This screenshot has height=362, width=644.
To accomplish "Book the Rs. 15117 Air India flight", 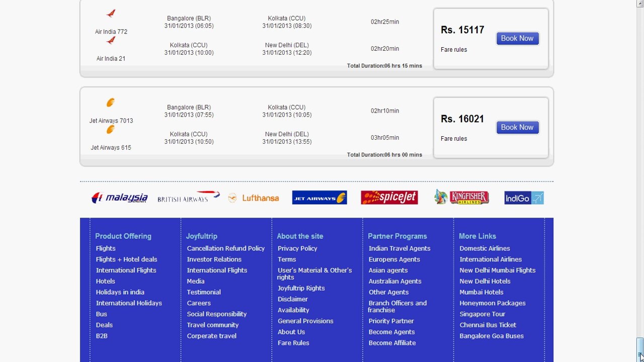I will coord(517,38).
